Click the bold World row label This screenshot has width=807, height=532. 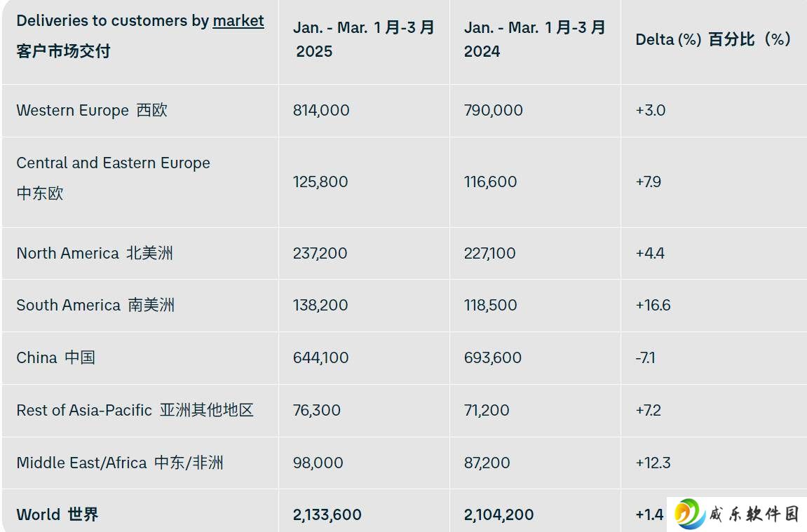(x=57, y=514)
